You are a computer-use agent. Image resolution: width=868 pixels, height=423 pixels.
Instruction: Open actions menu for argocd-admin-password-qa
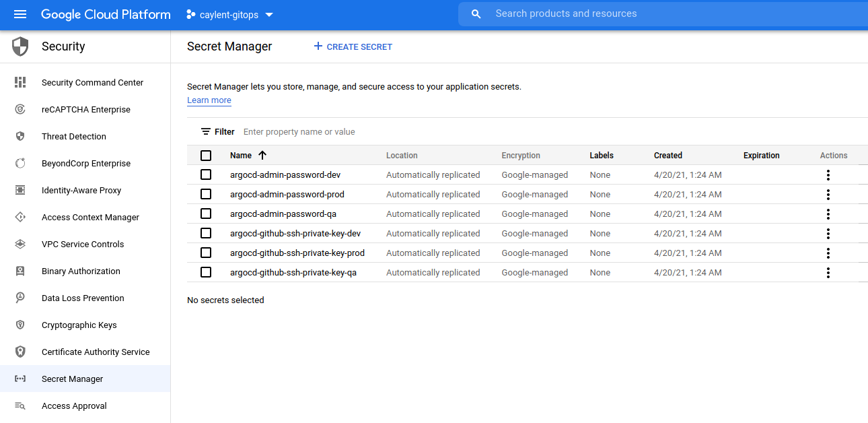[x=828, y=214]
